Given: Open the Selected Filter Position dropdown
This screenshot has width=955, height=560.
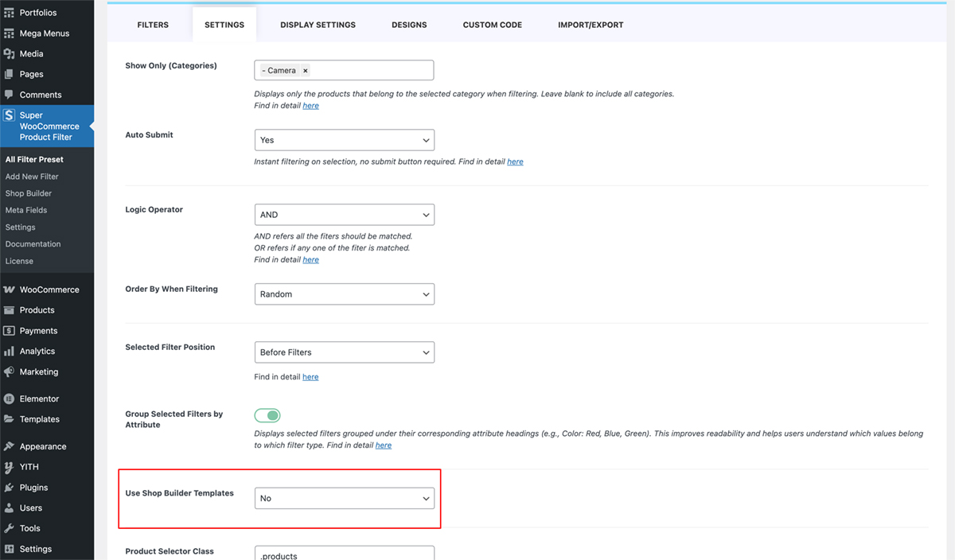Looking at the screenshot, I should [345, 352].
